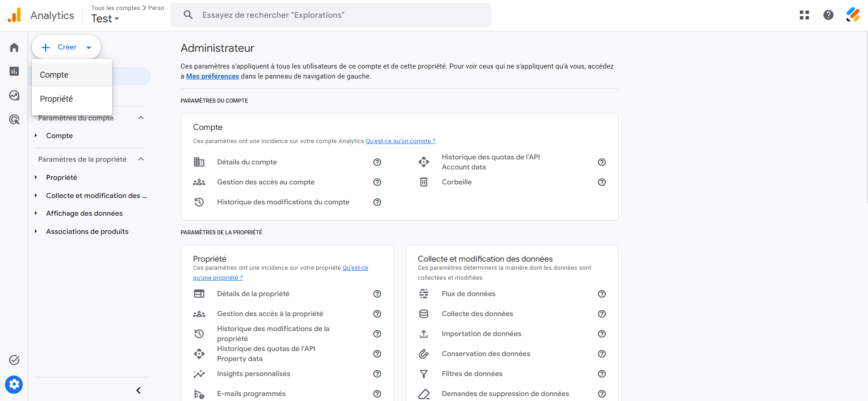The width and height of the screenshot is (868, 401).
Task: Show help for Détails du compte
Action: [377, 162]
